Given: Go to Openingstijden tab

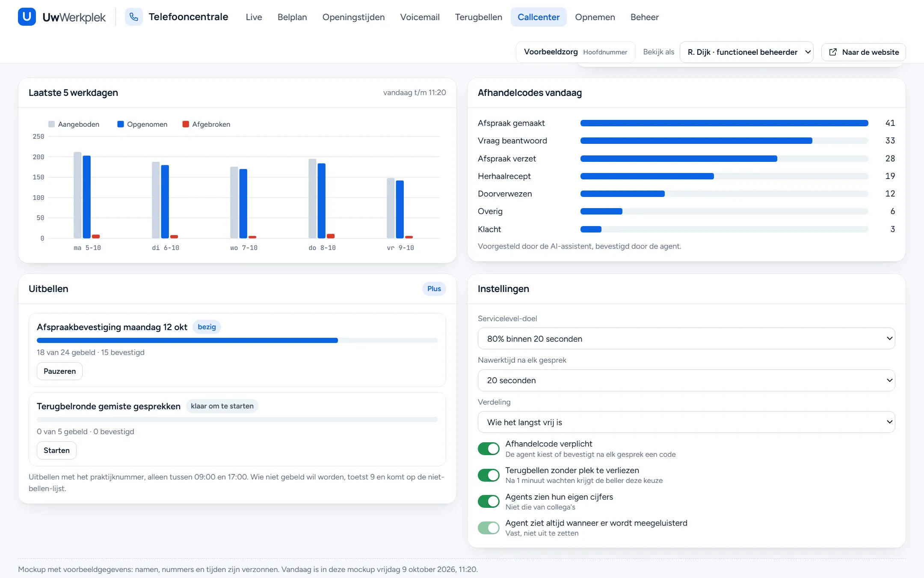Looking at the screenshot, I should tap(353, 17).
